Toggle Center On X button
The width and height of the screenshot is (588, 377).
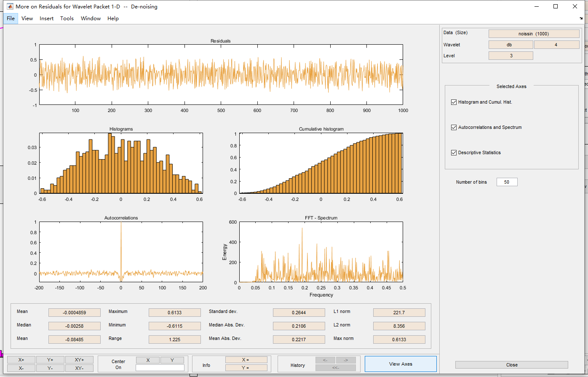(148, 360)
